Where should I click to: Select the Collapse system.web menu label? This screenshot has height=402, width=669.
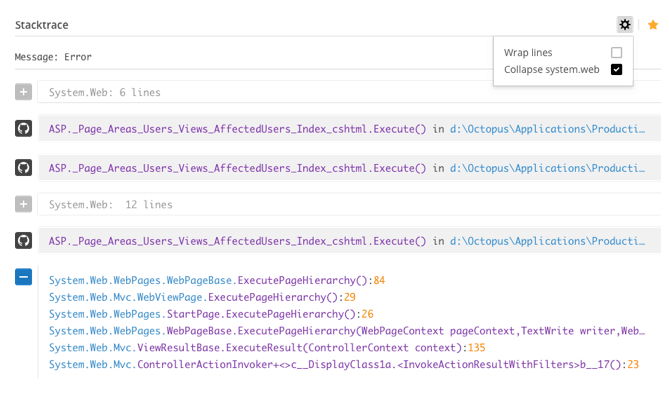552,70
